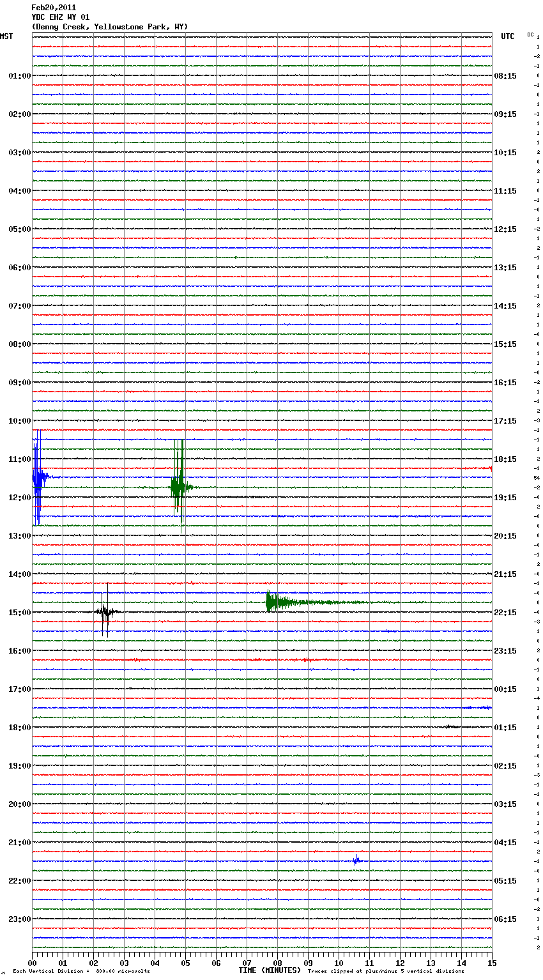The image size is (543, 980).
Task: Click the small blue event on 21:30 trace
Action: click(357, 860)
